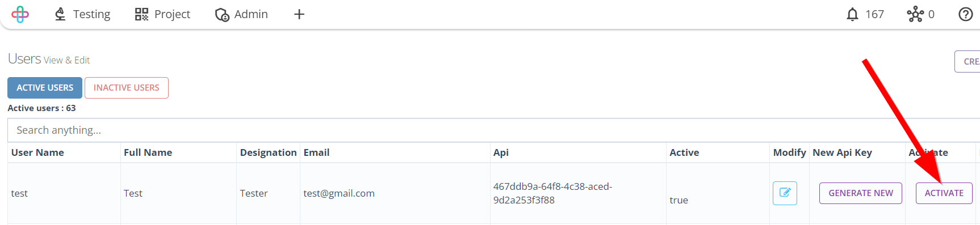
Task: Click the Admin shield-clock icon
Action: click(x=222, y=14)
